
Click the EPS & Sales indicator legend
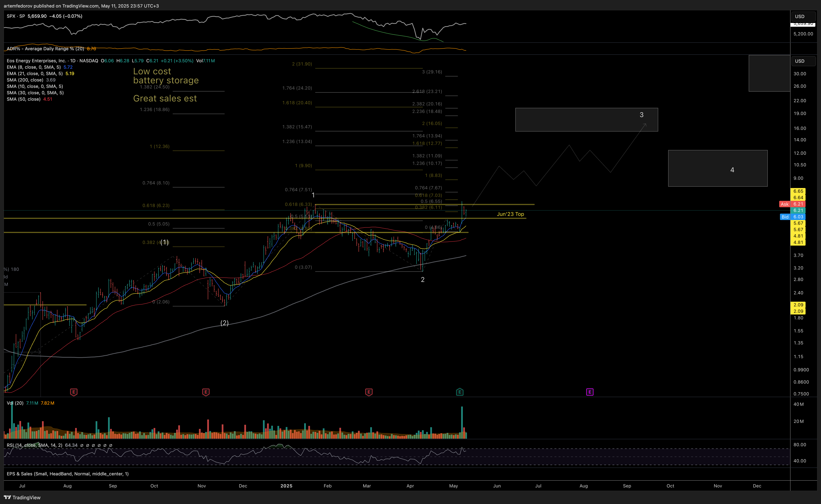coord(67,474)
